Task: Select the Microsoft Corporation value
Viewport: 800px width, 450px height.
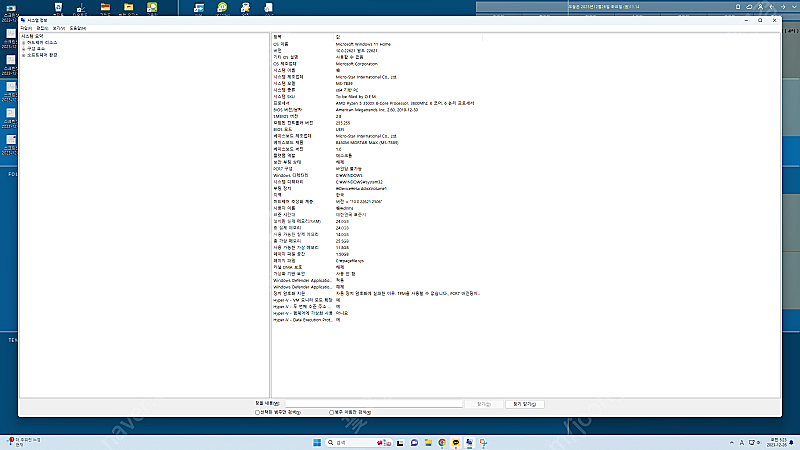Action: tap(357, 64)
